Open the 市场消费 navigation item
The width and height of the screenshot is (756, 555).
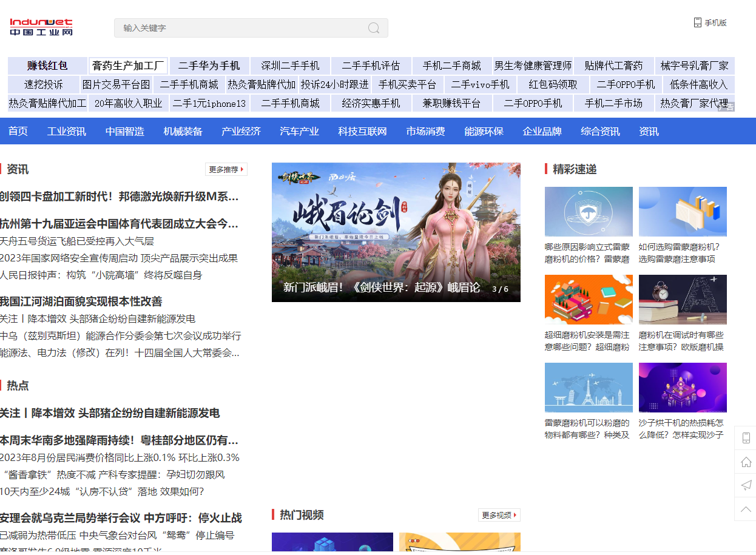(x=426, y=132)
